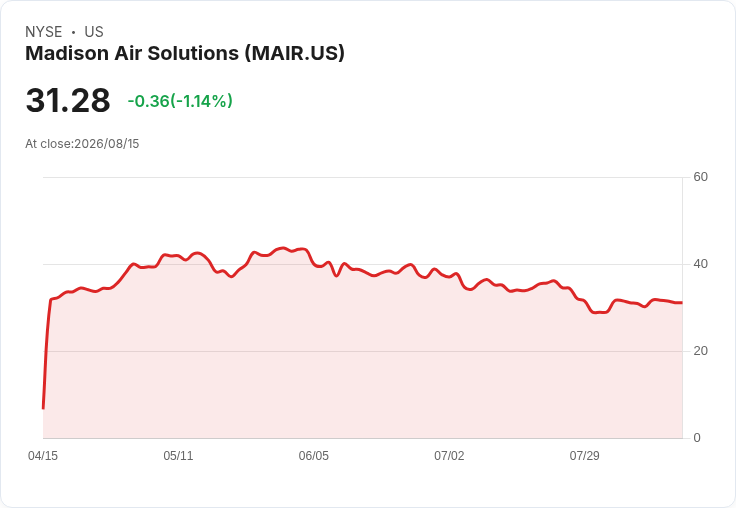The width and height of the screenshot is (736, 508).
Task: Click the US market label
Action: point(94,32)
